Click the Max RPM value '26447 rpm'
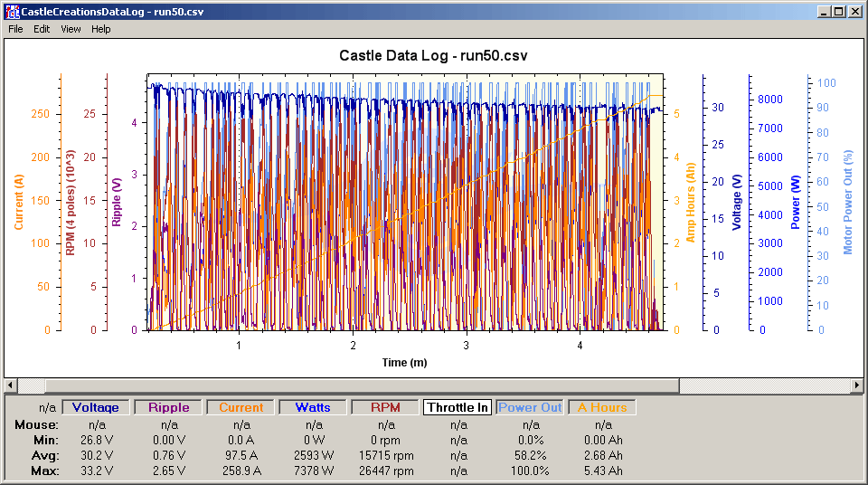This screenshot has height=485, width=868. point(386,471)
